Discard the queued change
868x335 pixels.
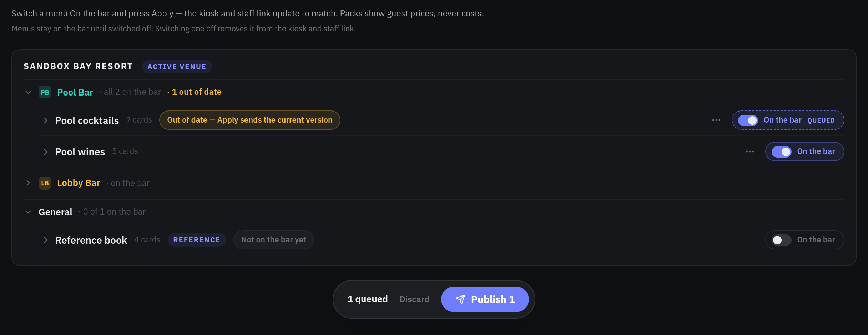pos(414,299)
